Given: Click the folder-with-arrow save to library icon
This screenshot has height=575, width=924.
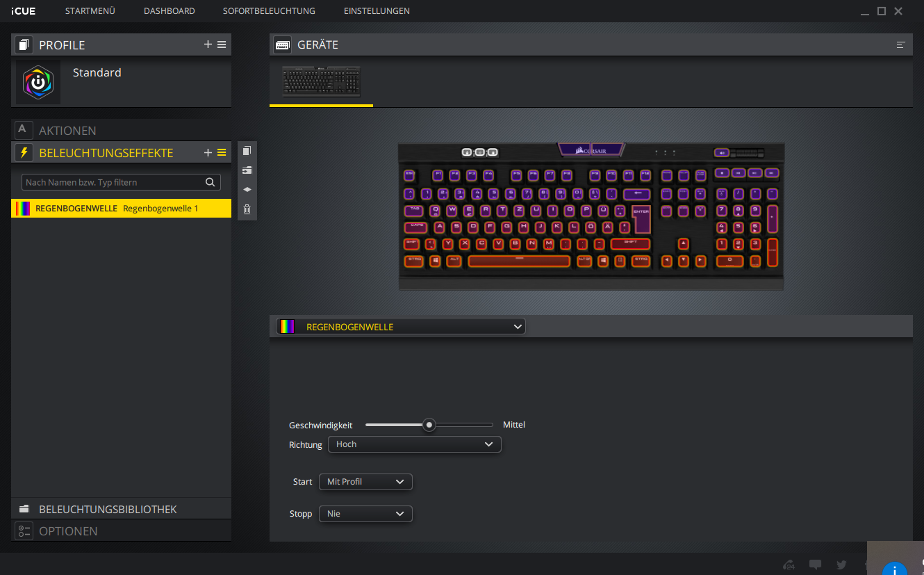Looking at the screenshot, I should pos(247,170).
